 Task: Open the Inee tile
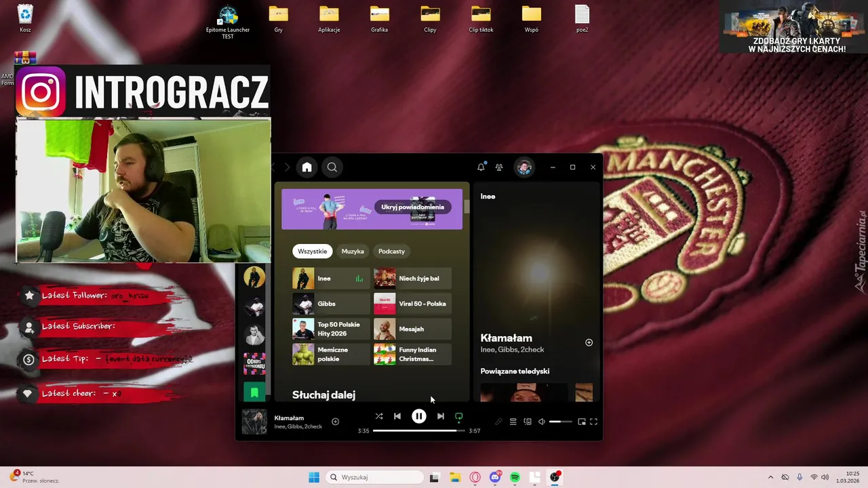pos(331,279)
